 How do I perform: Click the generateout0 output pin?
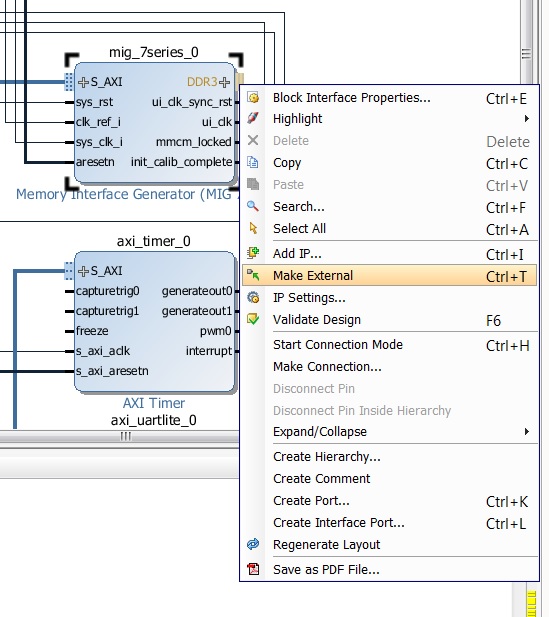pyautogui.click(x=197, y=291)
